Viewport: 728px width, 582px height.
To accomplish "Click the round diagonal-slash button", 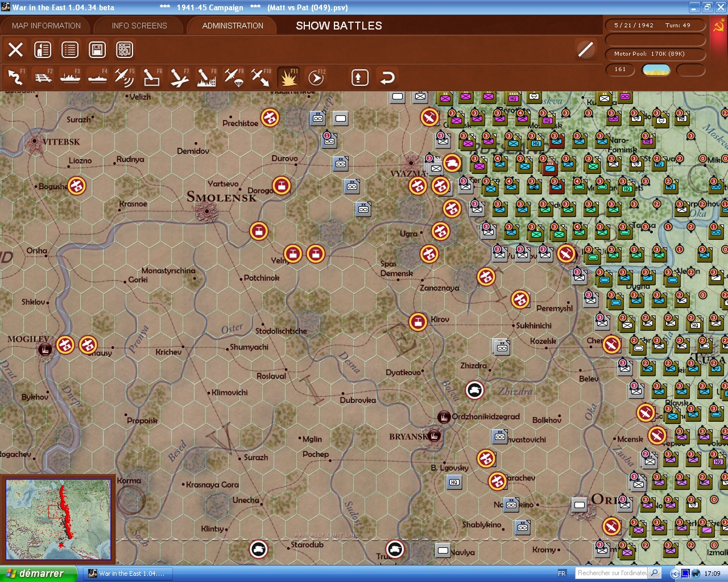I will coord(585,49).
